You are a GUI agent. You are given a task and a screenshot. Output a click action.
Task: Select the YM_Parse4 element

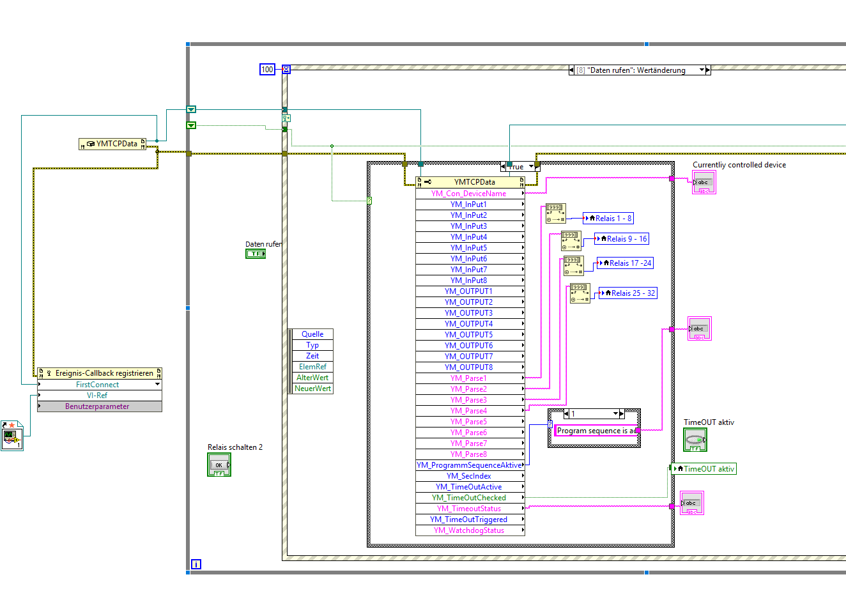click(470, 411)
